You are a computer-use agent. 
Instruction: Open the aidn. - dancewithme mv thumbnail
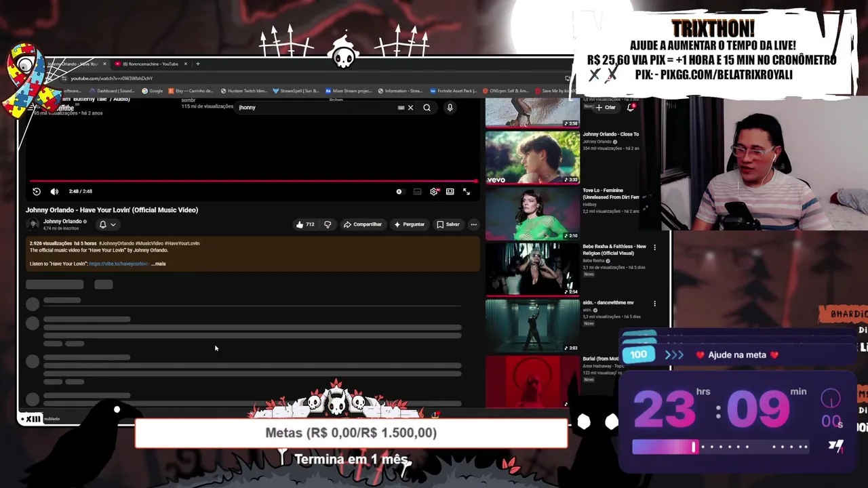pos(532,325)
